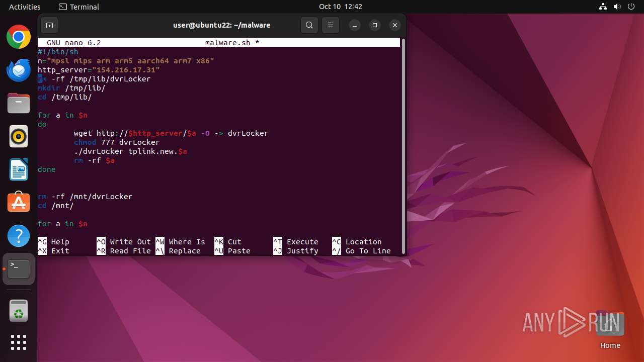Viewport: 644px width, 362px height.
Task: Open Ubuntu Software center
Action: point(19,203)
